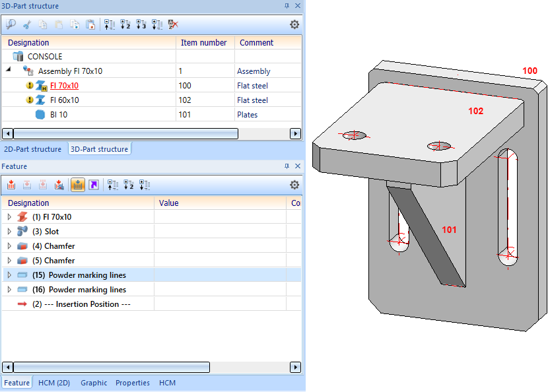Screen dimensions: 548x392
Task: Toggle the highlighted orange feature button
Action: (x=77, y=185)
